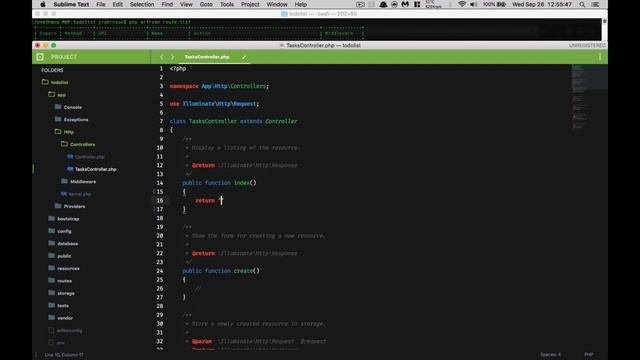Open the Goto menu
The width and height of the screenshot is (640, 360).
[206, 4]
